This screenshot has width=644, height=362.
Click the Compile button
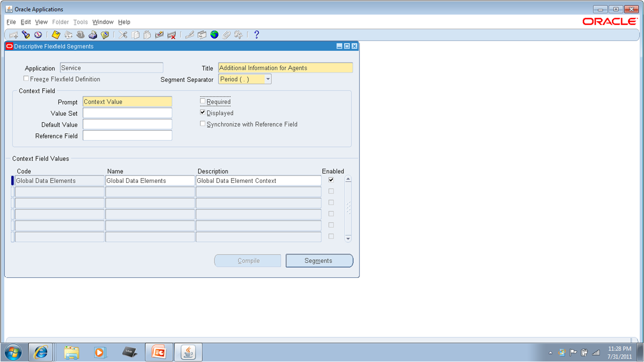(248, 261)
